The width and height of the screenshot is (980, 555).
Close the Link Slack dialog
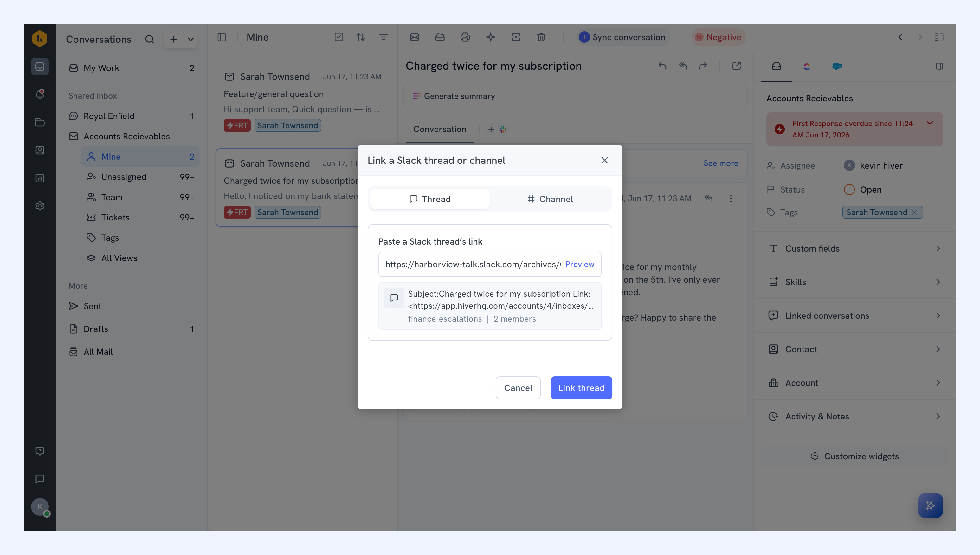pos(604,161)
